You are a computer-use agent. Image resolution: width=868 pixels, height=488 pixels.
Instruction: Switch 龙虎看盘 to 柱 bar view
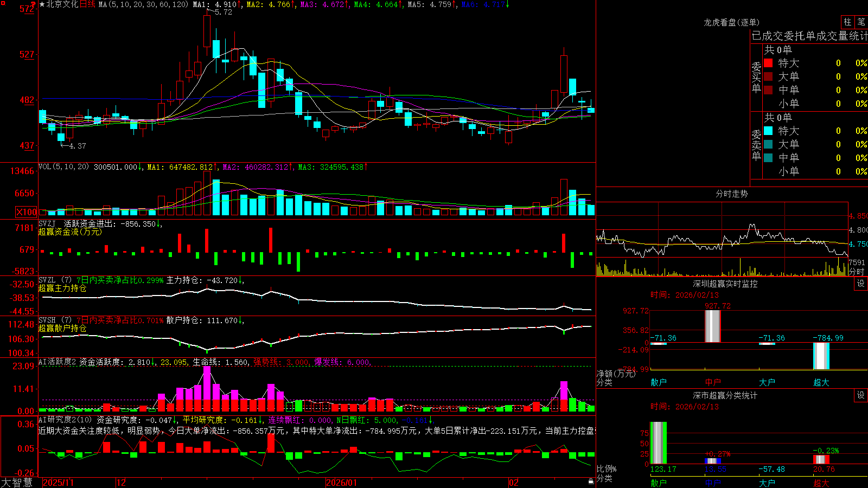point(847,22)
